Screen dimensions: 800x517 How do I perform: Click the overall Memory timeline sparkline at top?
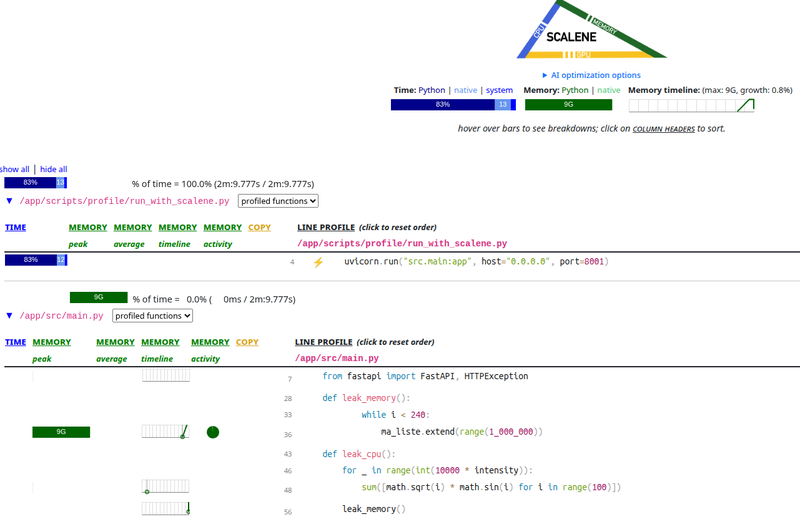click(x=691, y=105)
